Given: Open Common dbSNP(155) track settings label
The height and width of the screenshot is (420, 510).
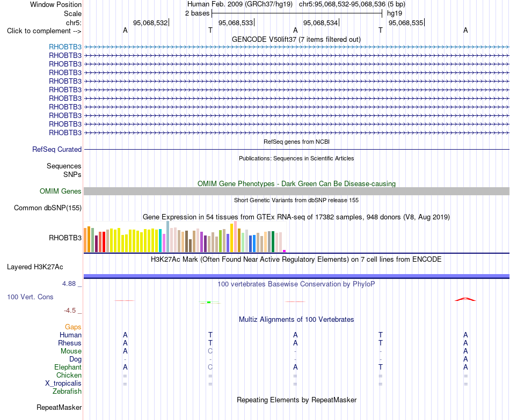Looking at the screenshot, I should pyautogui.click(x=48, y=208).
